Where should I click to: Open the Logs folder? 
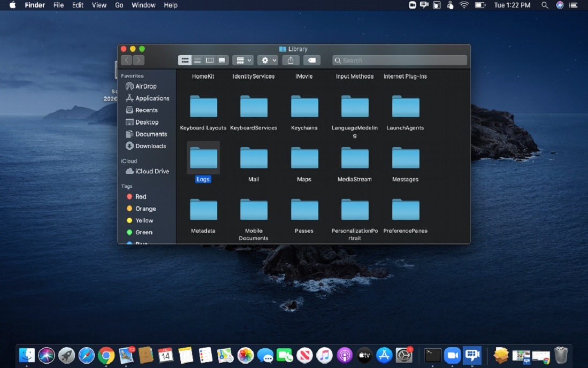203,158
